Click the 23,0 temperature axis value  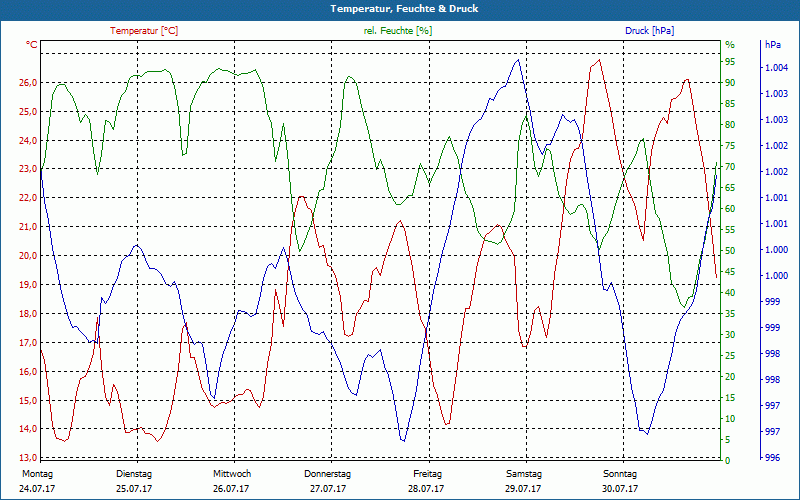point(29,169)
